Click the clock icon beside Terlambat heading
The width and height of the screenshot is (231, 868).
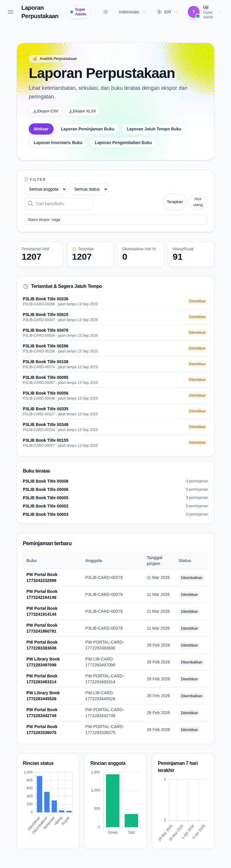click(x=25, y=286)
